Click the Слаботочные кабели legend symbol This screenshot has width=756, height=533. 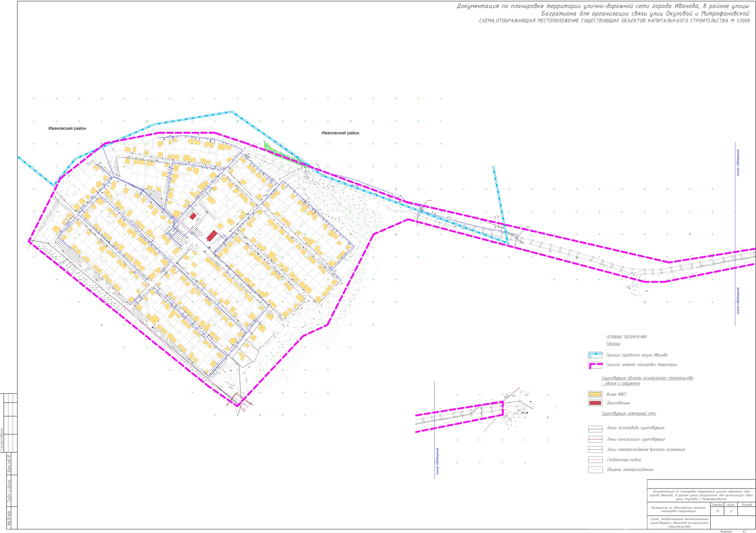click(x=595, y=460)
